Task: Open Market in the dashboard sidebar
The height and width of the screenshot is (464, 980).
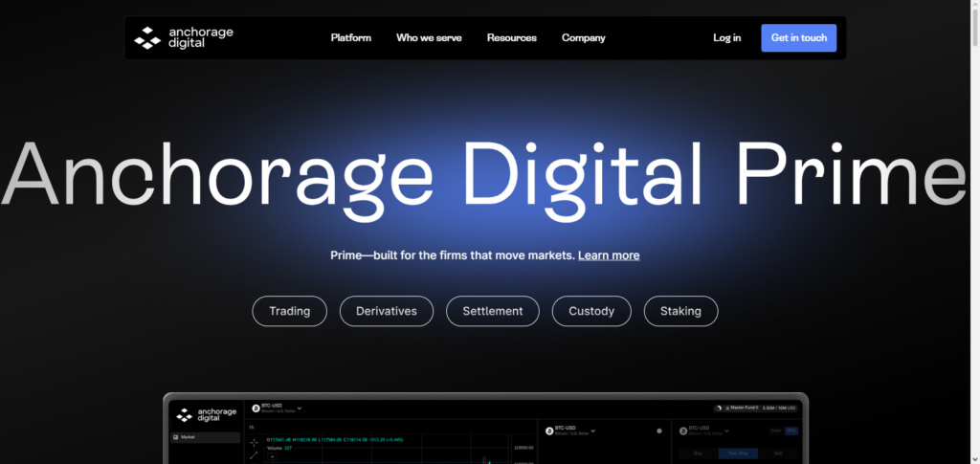Action: coord(205,437)
